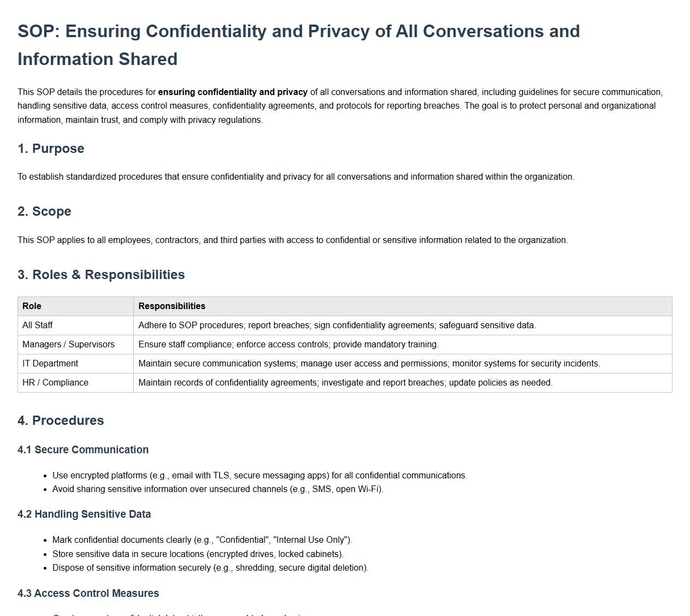The image size is (690, 616).
Task: Click the "1. Purpose" heading
Action: [x=51, y=149]
